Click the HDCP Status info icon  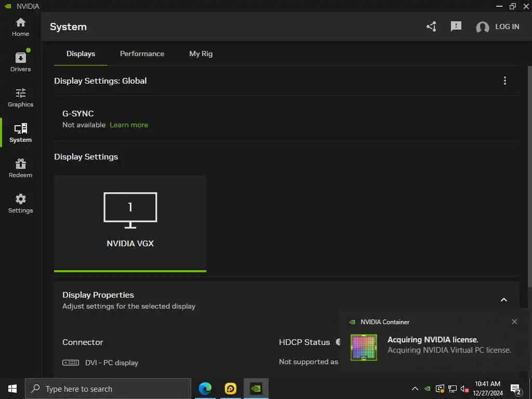click(338, 342)
